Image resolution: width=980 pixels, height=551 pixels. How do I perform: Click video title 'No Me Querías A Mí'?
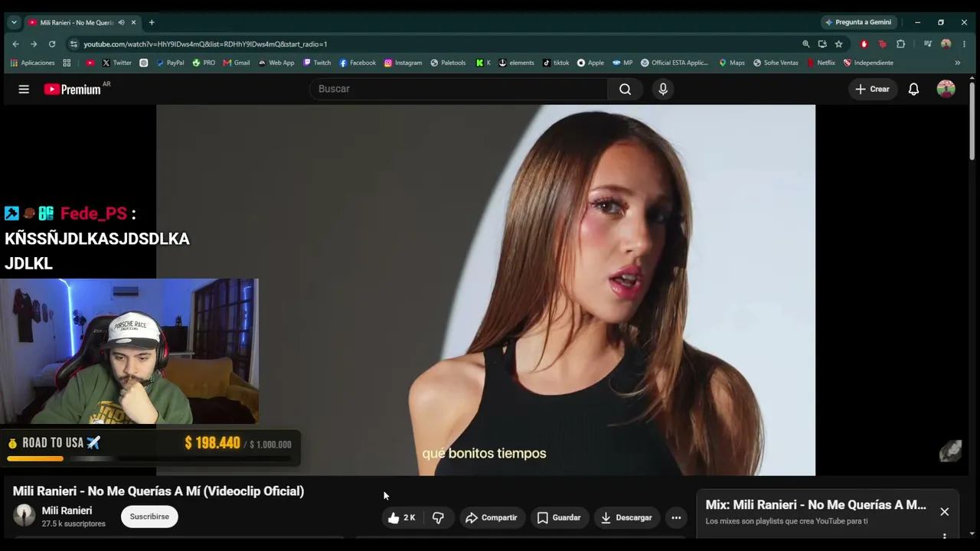click(x=158, y=491)
